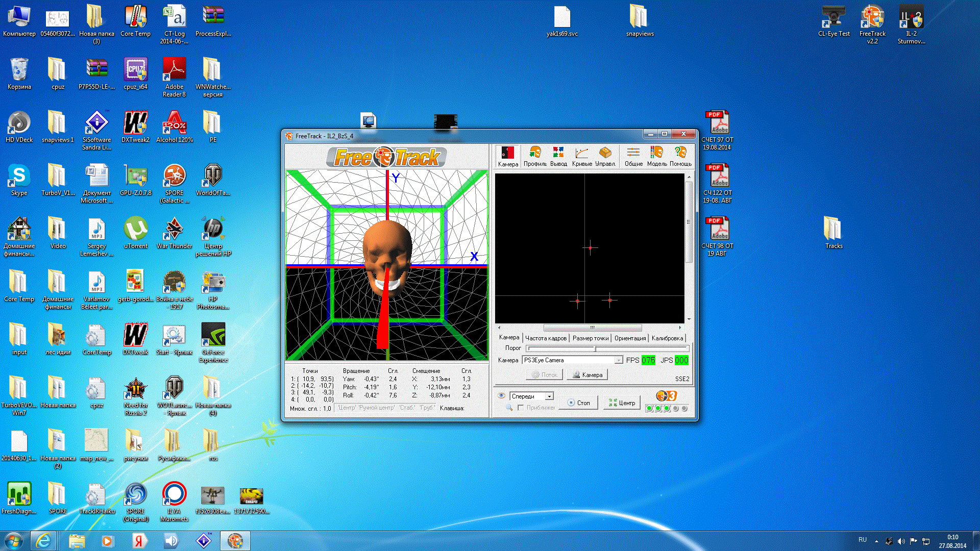The image size is (980, 551).
Task: Open the Alcohol 120% desktop icon
Action: (174, 127)
